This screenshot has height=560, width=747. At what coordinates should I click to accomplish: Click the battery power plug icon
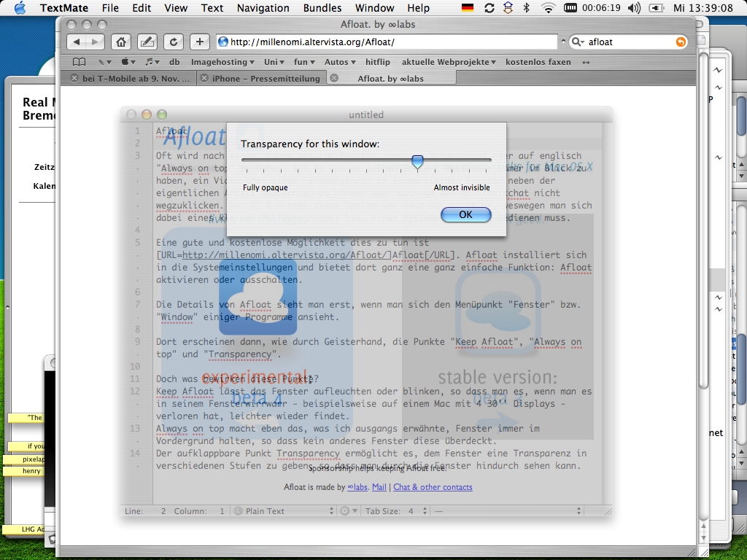point(657,7)
